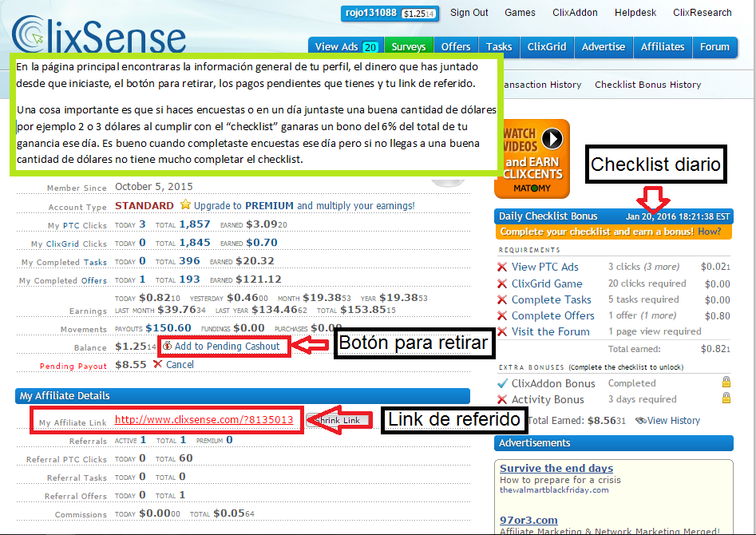Image resolution: width=756 pixels, height=535 pixels.
Task: Open Survive the end days ad
Action: pos(556,468)
